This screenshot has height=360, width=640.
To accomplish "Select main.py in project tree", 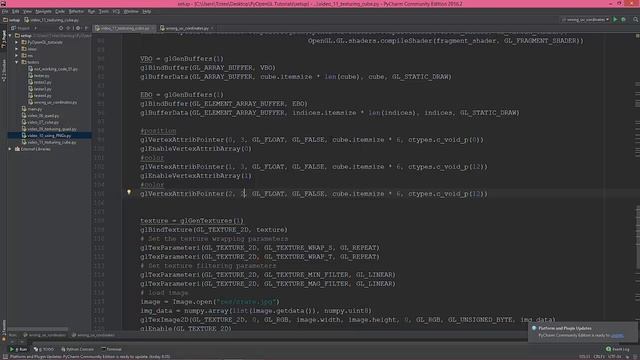I will coord(33,109).
